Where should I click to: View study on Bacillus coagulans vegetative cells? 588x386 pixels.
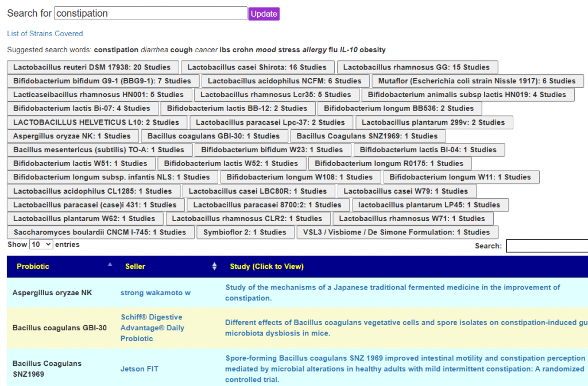(406, 328)
